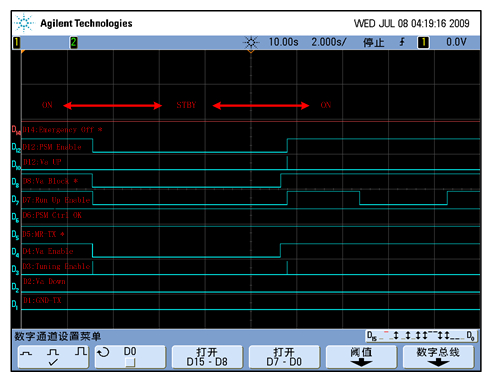Click the D15 to D0 channel activity indicator
Image resolution: width=494 pixels, height=383 pixels.
point(421,336)
